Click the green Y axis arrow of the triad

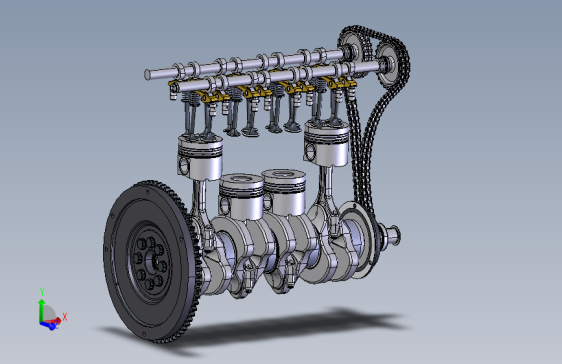[42, 310]
